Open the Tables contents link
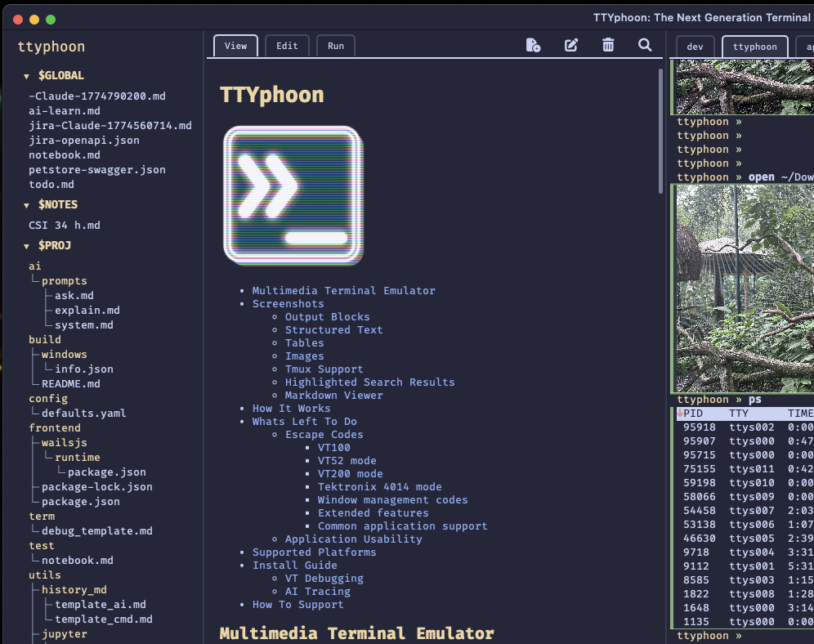The width and height of the screenshot is (814, 644). coord(305,343)
